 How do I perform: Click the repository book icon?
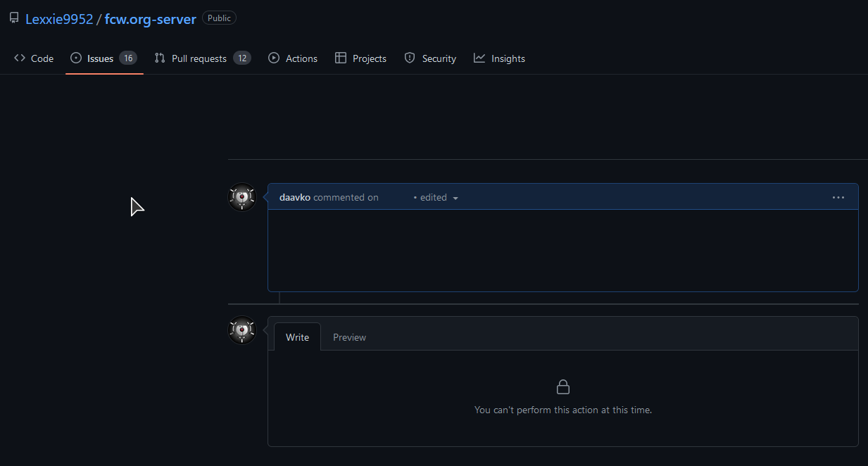pyautogui.click(x=14, y=18)
